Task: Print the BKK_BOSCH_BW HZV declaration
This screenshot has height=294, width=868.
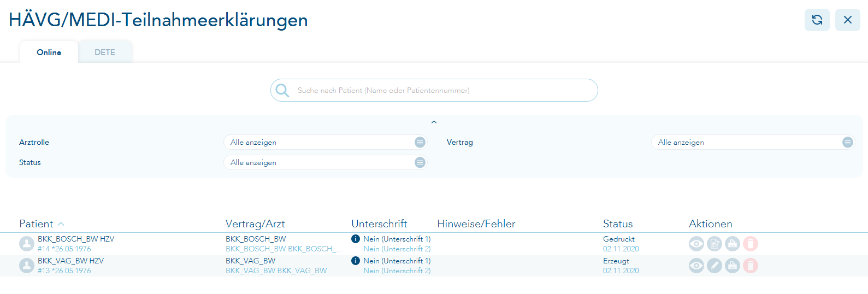Action: [733, 244]
